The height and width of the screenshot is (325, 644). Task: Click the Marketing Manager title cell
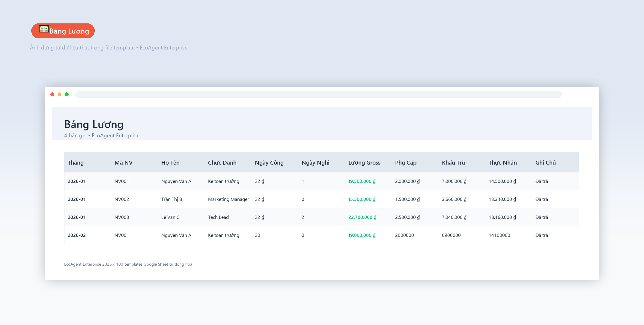click(x=228, y=199)
